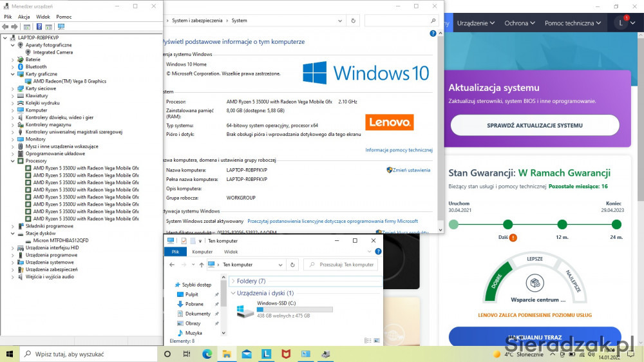Click the Scan for hardware changes toolbar icon

(61, 27)
